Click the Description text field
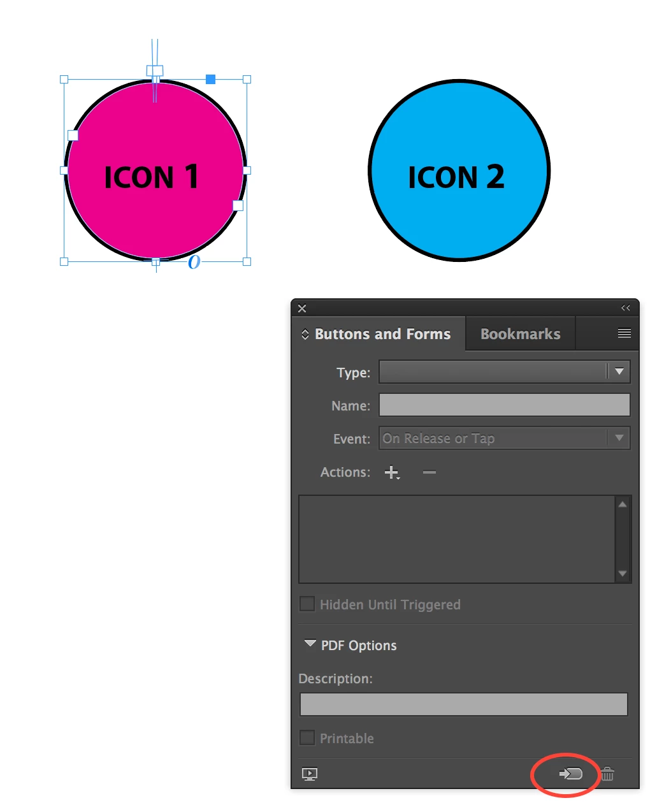The width and height of the screenshot is (664, 812). click(464, 704)
